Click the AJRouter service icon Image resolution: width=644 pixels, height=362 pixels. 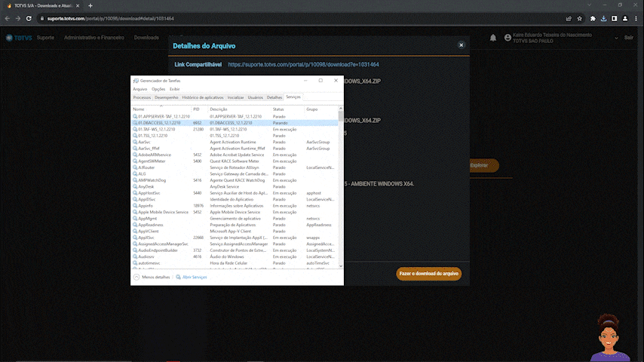(135, 167)
